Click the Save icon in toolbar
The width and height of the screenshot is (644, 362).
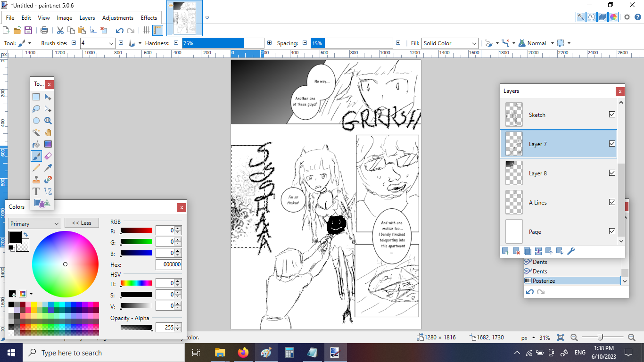[28, 30]
